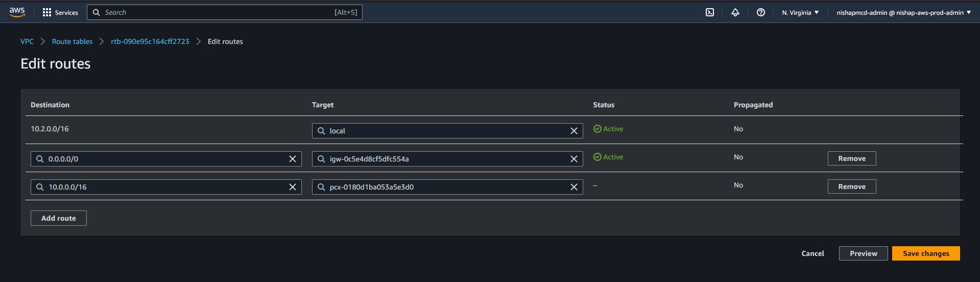The height and width of the screenshot is (282, 980).
Task: Expand the N. Virginia region dropdown
Action: (800, 12)
